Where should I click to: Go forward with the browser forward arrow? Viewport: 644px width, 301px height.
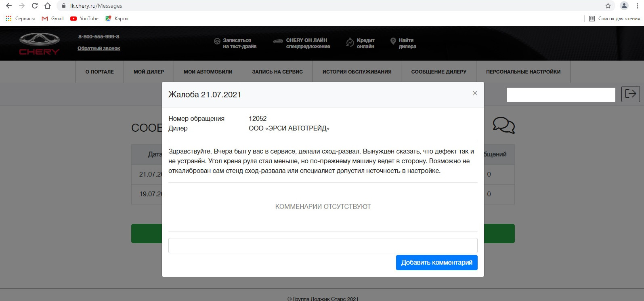(22, 6)
